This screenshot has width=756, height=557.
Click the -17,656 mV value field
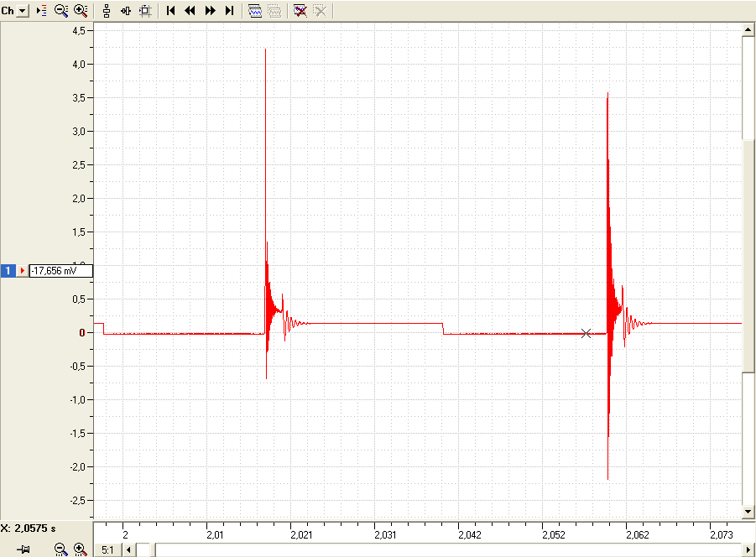pyautogui.click(x=60, y=271)
